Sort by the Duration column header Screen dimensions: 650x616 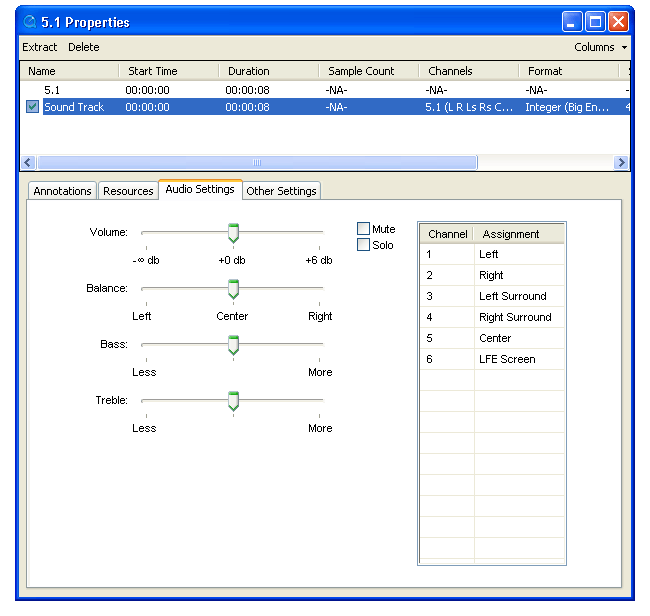(x=248, y=71)
